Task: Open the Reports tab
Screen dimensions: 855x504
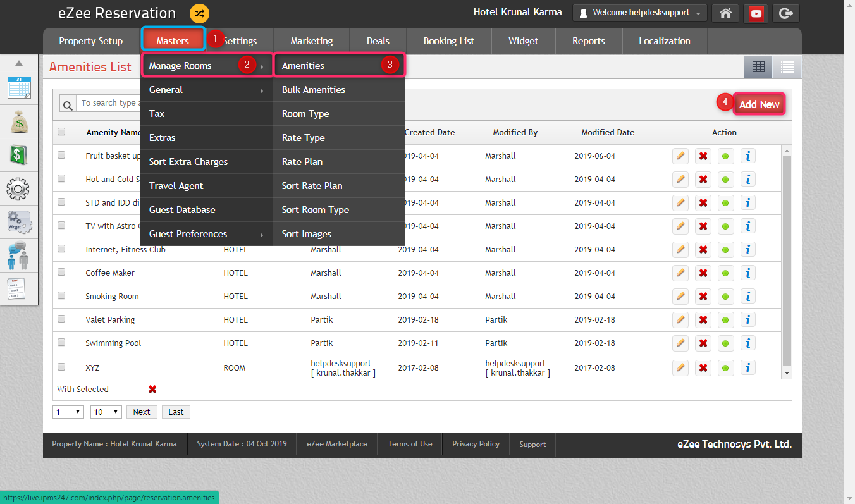Action: click(589, 40)
